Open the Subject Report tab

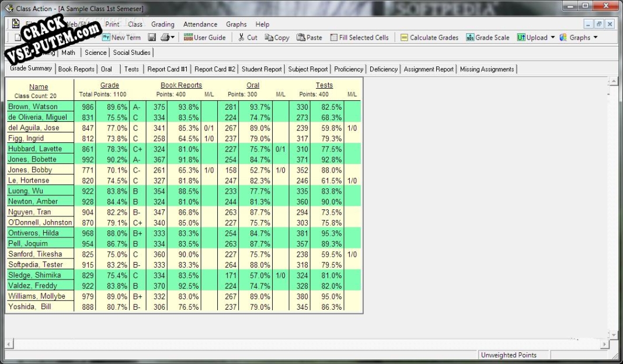coord(308,69)
